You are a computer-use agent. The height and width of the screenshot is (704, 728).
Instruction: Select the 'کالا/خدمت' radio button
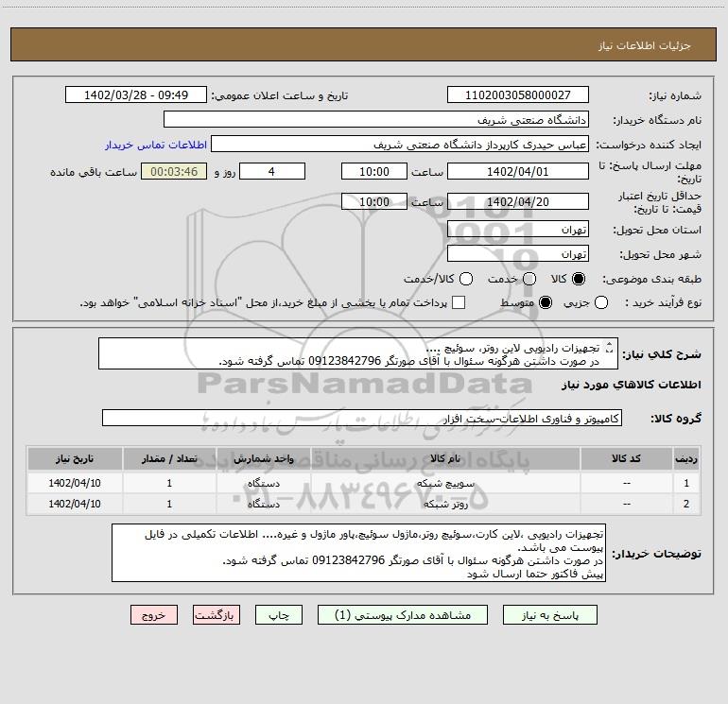click(x=466, y=279)
